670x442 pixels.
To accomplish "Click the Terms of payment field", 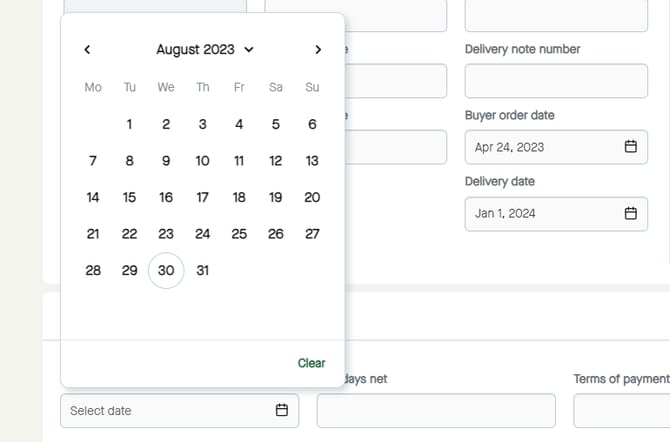I will [620, 410].
